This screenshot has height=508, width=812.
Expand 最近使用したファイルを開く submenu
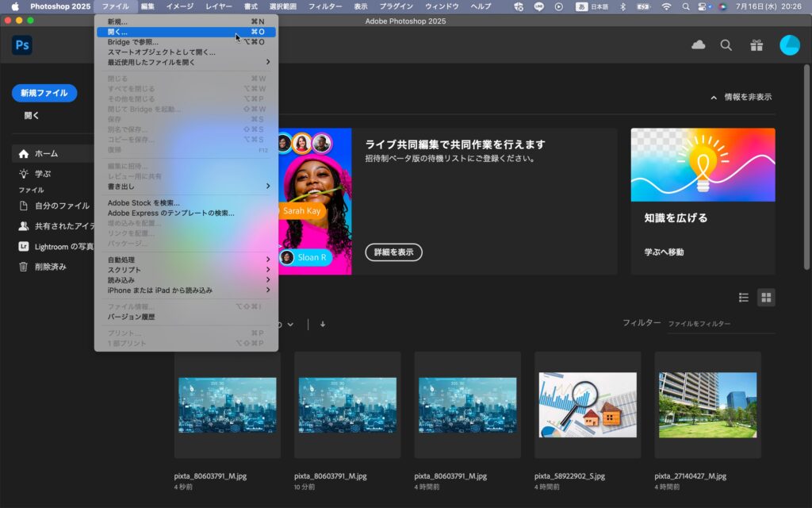coord(186,62)
